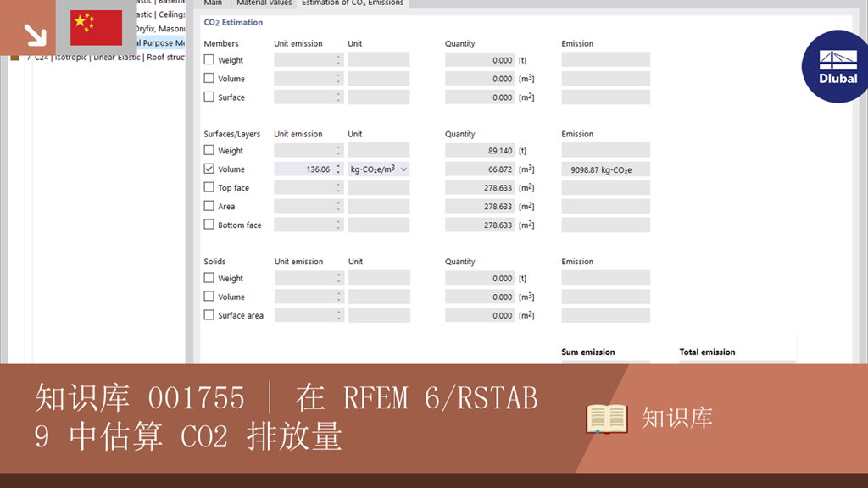This screenshot has height=488, width=868.
Task: Click the Dlubal logo badge
Action: 836,66
